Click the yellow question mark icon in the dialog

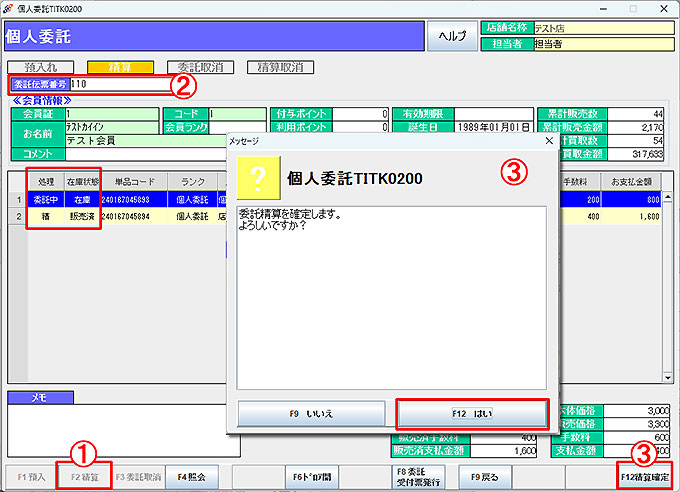pyautogui.click(x=258, y=177)
